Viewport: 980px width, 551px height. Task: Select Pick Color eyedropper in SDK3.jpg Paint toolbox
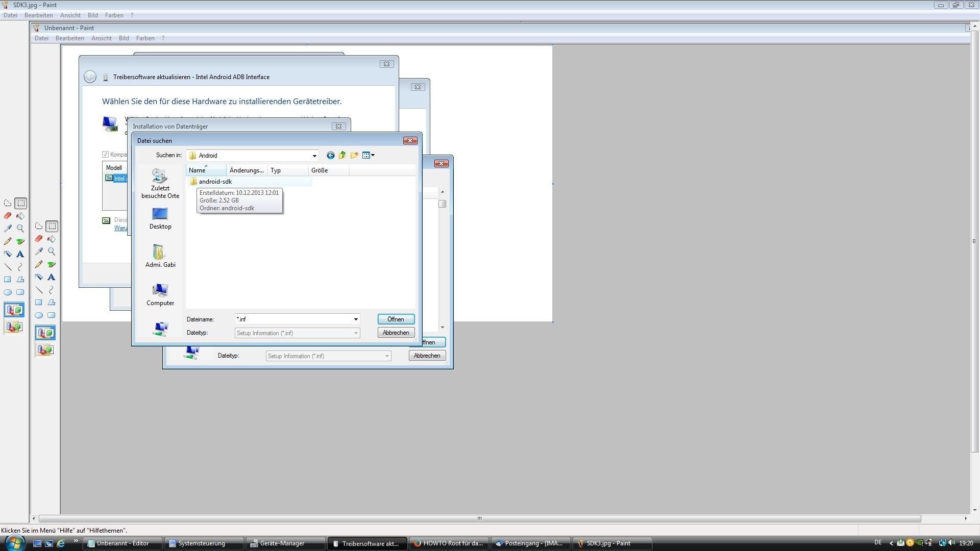[x=8, y=229]
